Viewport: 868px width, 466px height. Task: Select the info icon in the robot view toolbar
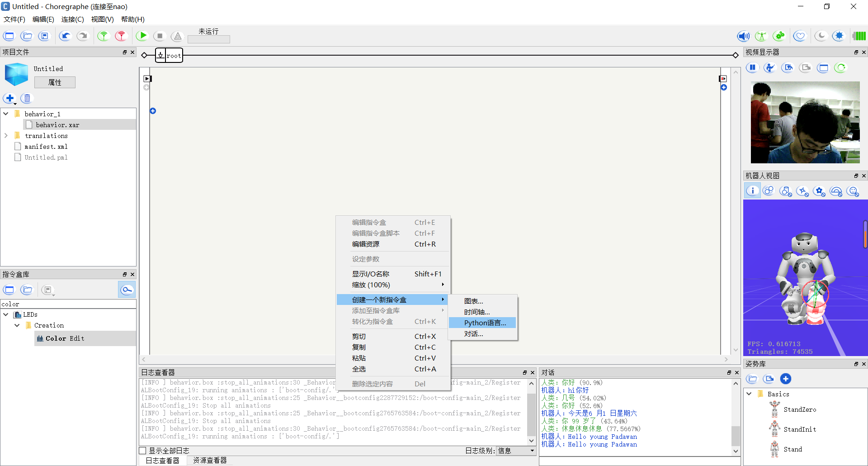tap(752, 190)
